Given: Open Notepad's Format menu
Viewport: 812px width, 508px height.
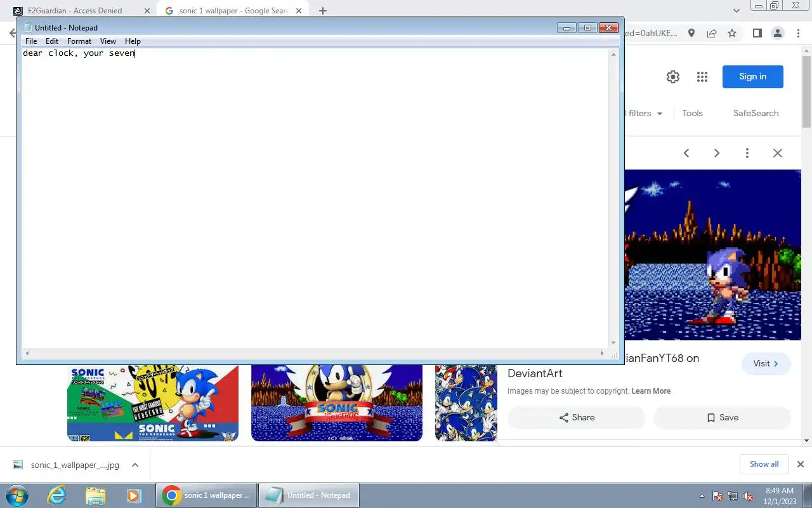Looking at the screenshot, I should pos(79,41).
